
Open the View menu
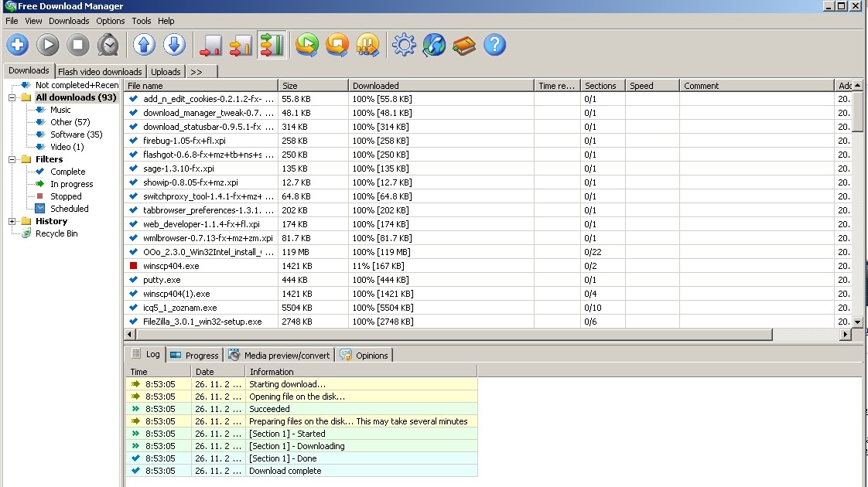tap(33, 21)
